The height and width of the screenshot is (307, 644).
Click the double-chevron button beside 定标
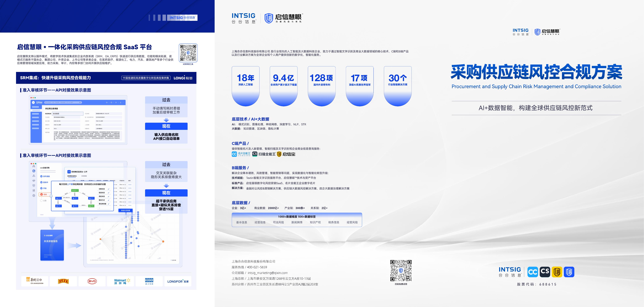[51, 196]
